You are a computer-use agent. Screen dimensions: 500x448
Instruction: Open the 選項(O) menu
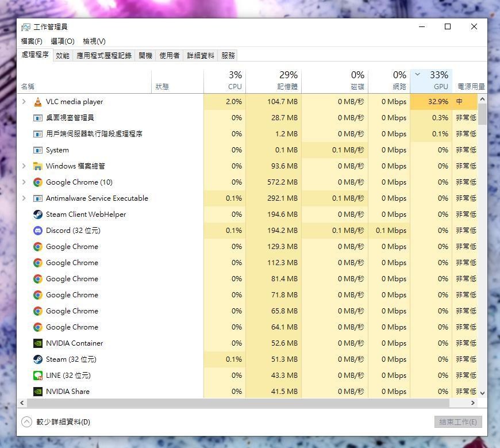(x=61, y=41)
